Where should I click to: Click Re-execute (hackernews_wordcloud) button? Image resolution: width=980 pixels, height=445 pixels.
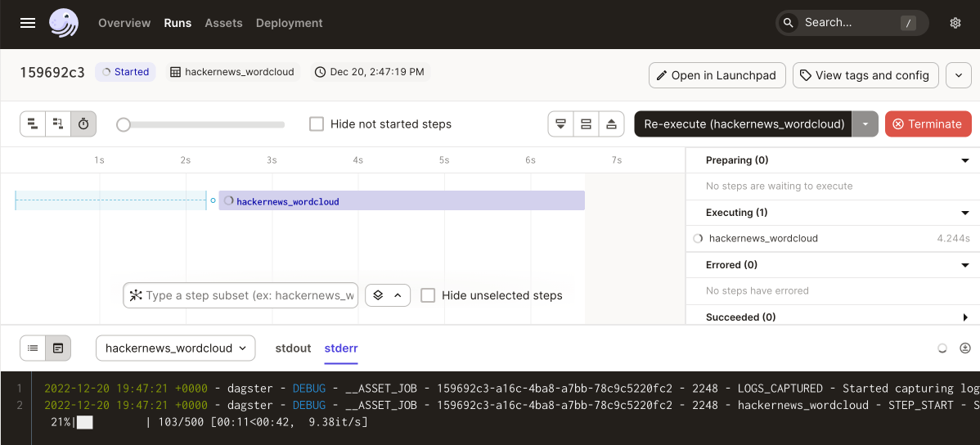tap(744, 124)
